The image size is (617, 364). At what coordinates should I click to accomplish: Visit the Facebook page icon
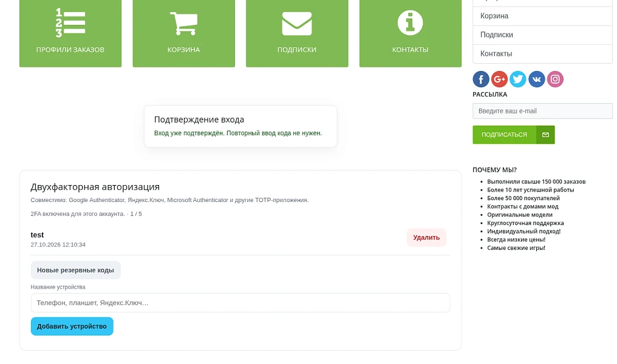481,79
